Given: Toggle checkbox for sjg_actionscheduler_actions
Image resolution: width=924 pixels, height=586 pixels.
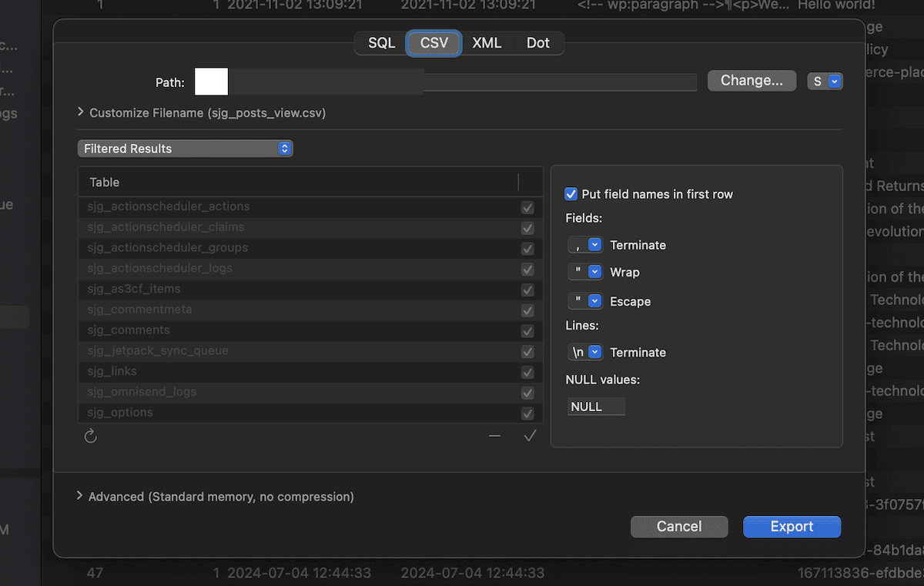Looking at the screenshot, I should (x=527, y=207).
